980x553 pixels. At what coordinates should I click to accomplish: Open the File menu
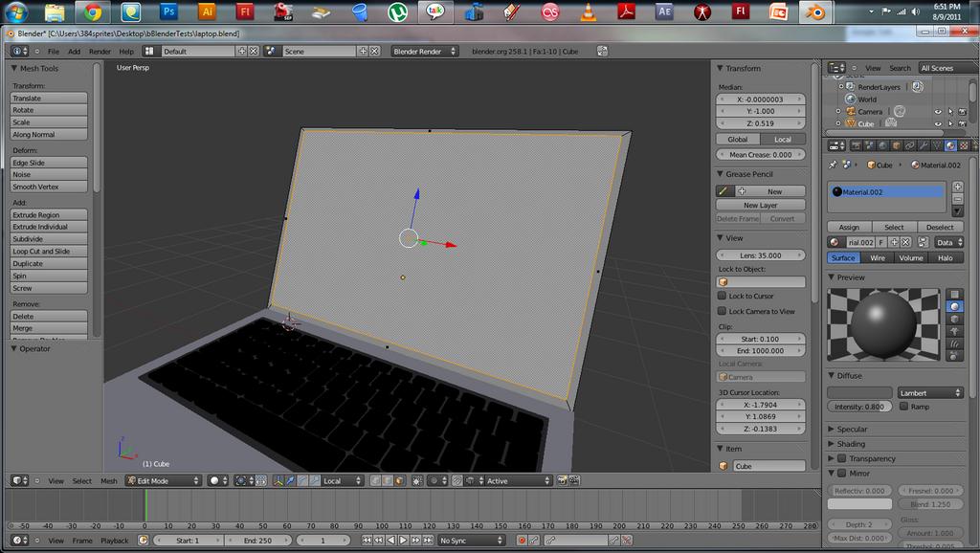pyautogui.click(x=54, y=52)
